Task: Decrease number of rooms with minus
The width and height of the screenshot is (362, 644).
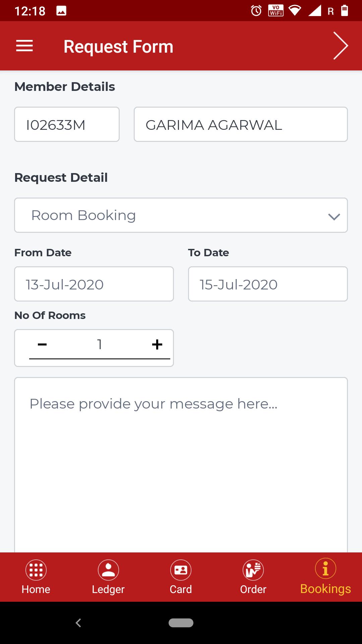Action: click(x=42, y=344)
